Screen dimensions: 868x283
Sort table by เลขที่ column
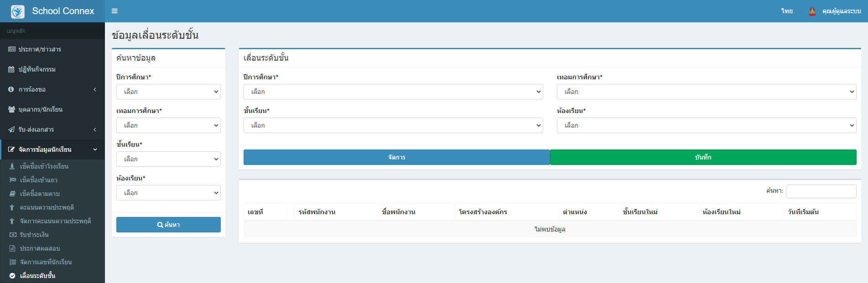coord(265,212)
